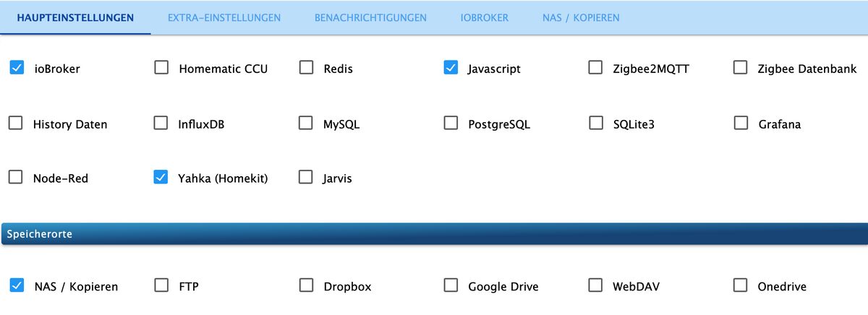Tick the Redis checkbox
868x315 pixels.
[307, 68]
